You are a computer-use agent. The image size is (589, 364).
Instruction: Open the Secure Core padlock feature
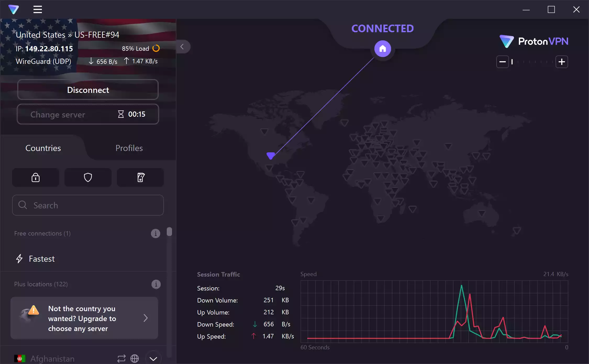(x=35, y=177)
